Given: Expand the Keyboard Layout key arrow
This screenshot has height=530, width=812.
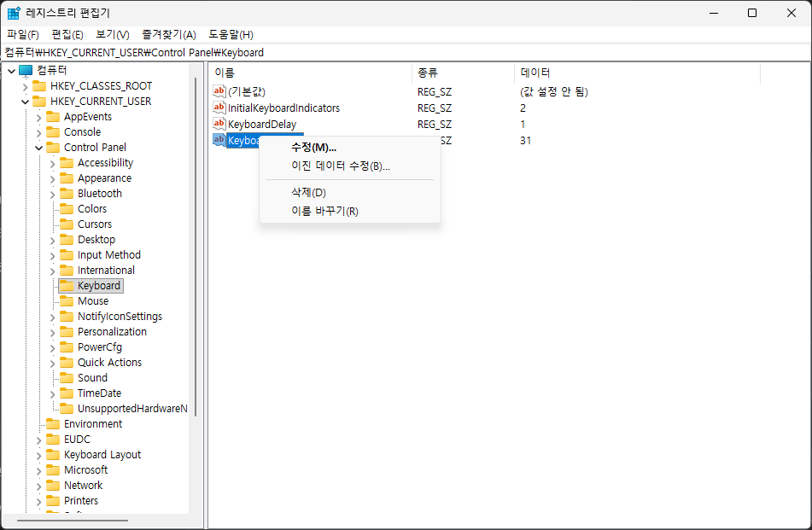Looking at the screenshot, I should tap(38, 455).
